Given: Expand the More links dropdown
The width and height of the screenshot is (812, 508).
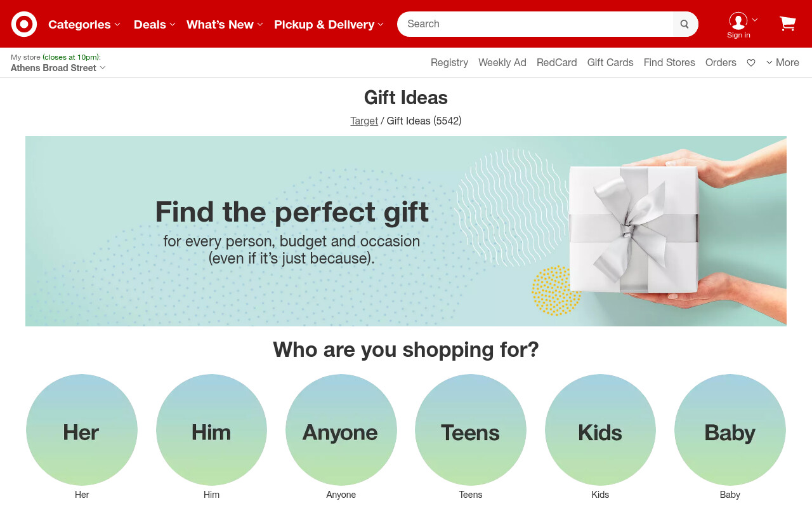Looking at the screenshot, I should pyautogui.click(x=783, y=62).
